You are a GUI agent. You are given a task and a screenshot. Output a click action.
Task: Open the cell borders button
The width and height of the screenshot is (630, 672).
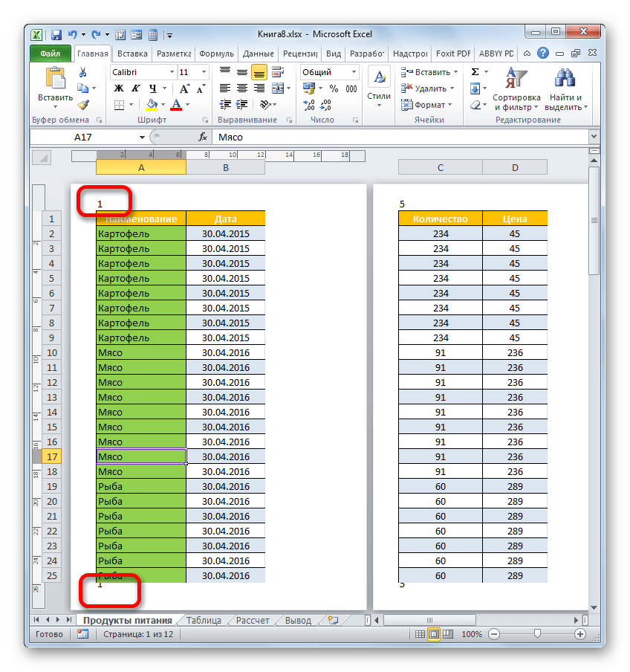click(x=119, y=105)
